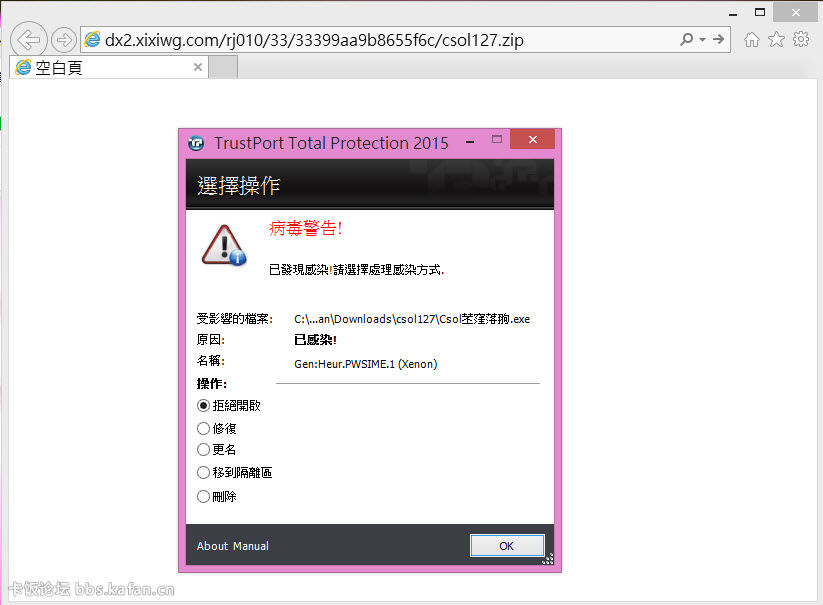Click the 已感染! reason text
The image size is (823, 605).
(x=315, y=340)
